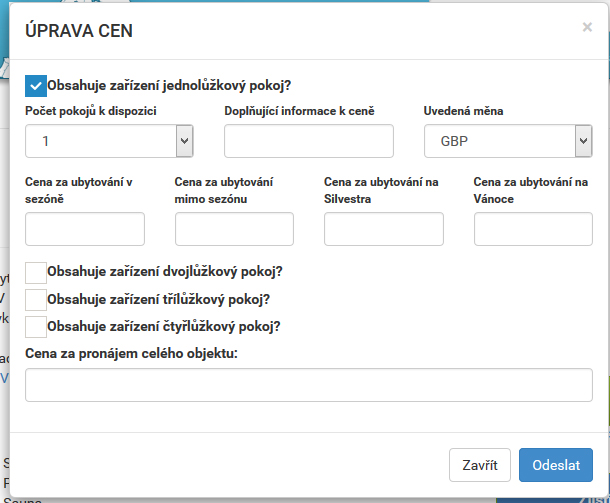Focus the Doplňující informace k ceně field

coord(309,141)
